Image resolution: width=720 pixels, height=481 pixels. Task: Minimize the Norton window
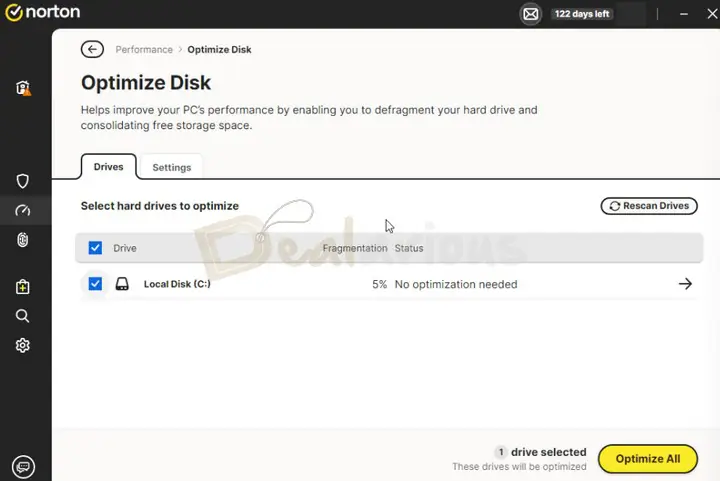click(684, 14)
